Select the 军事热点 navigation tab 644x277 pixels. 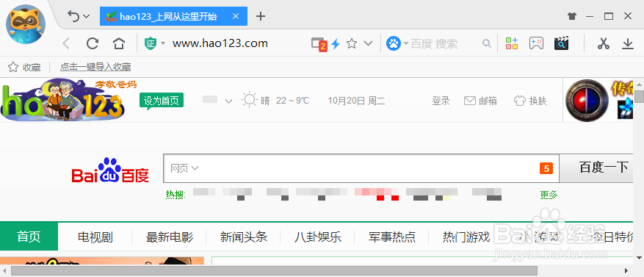(x=392, y=237)
